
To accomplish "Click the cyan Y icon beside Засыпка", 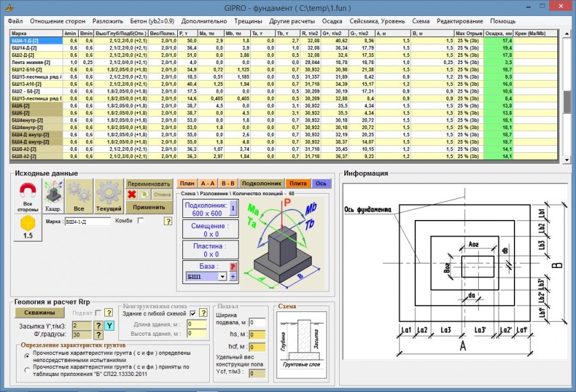I will coord(109,325).
